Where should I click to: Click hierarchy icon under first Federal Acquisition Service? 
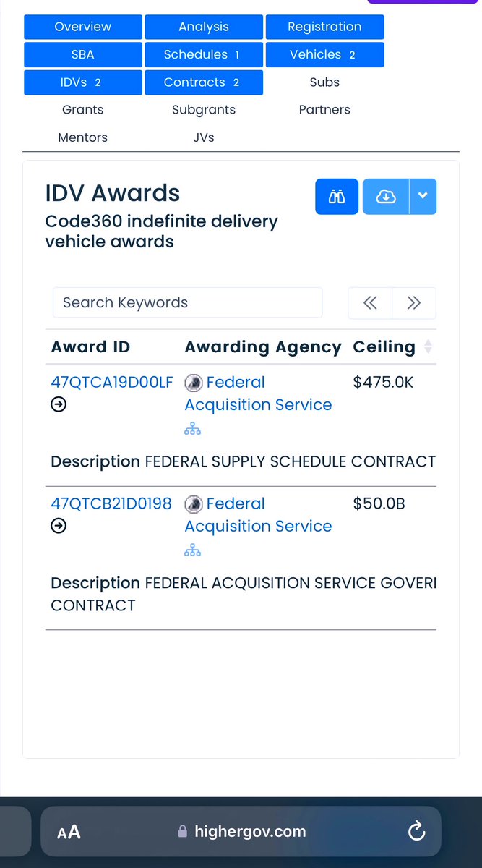tap(192, 430)
